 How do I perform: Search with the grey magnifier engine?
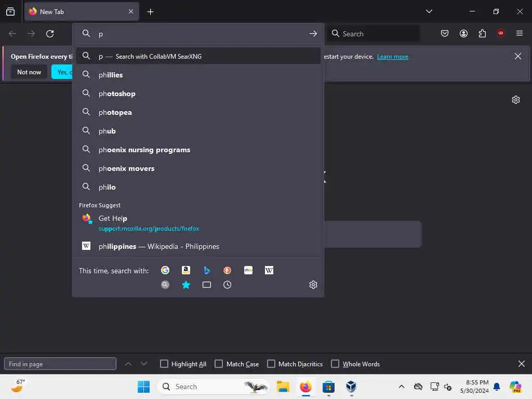165,285
